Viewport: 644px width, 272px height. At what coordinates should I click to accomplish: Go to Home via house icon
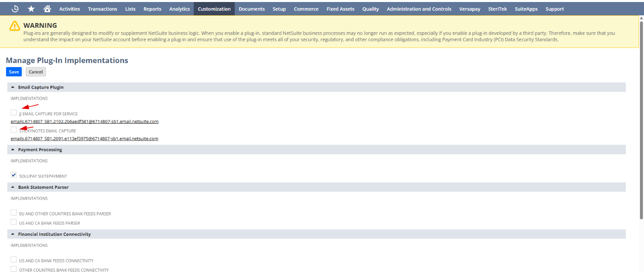(47, 9)
